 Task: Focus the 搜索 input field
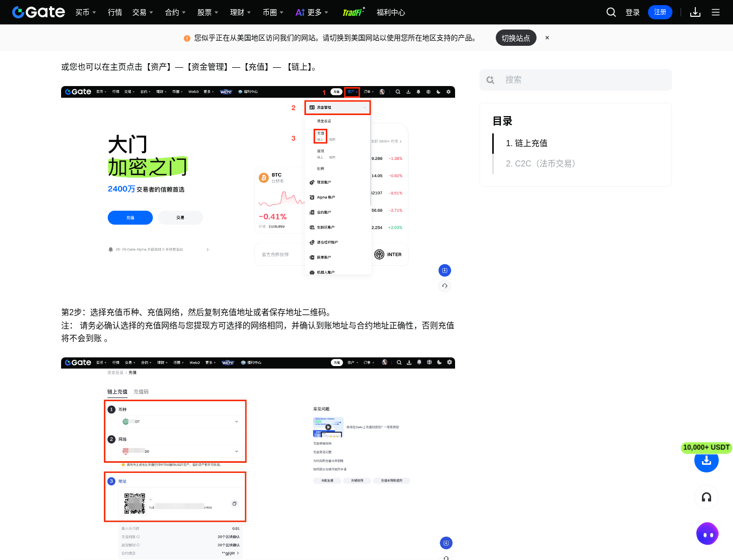click(x=576, y=80)
